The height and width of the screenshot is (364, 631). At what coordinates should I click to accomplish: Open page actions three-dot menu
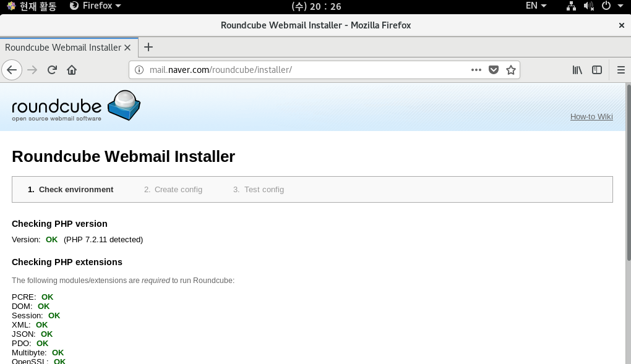(476, 70)
